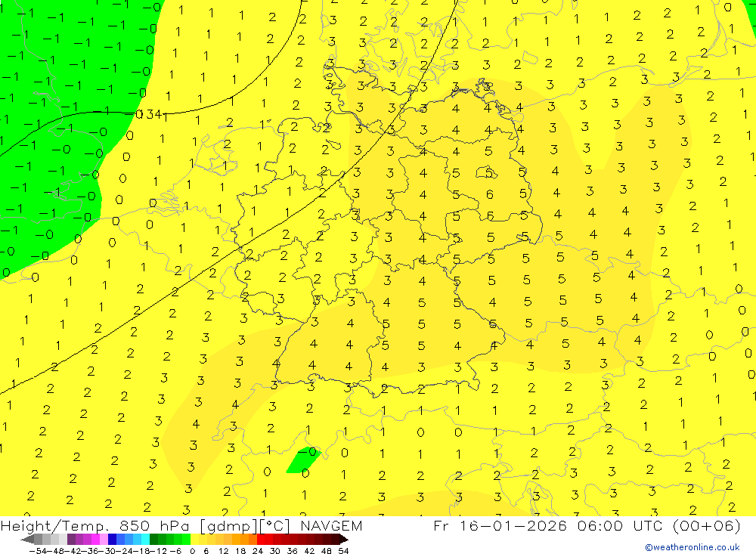756x554 pixels.
Task: Click the '(00+06)' forecast offset text
Action: click(706, 525)
